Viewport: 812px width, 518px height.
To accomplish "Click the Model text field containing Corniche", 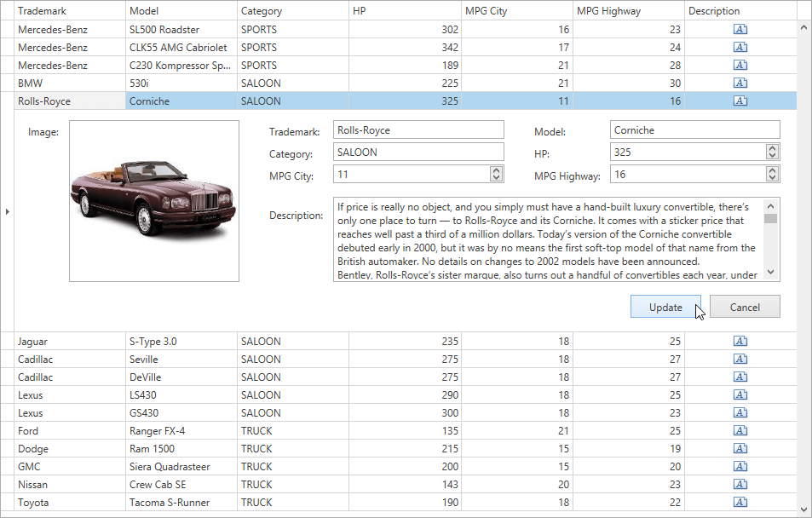I will (694, 130).
